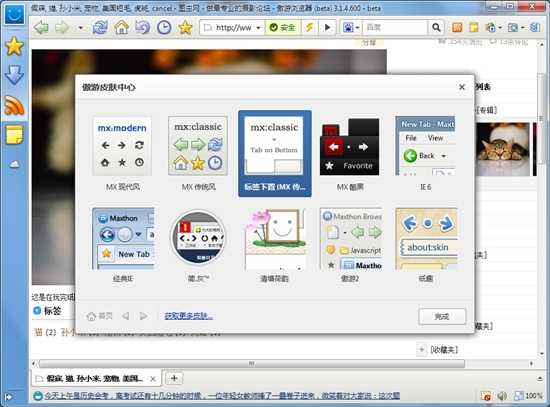Click the horizontal scrollbar of the page
The image size is (550, 407).
point(252,363)
